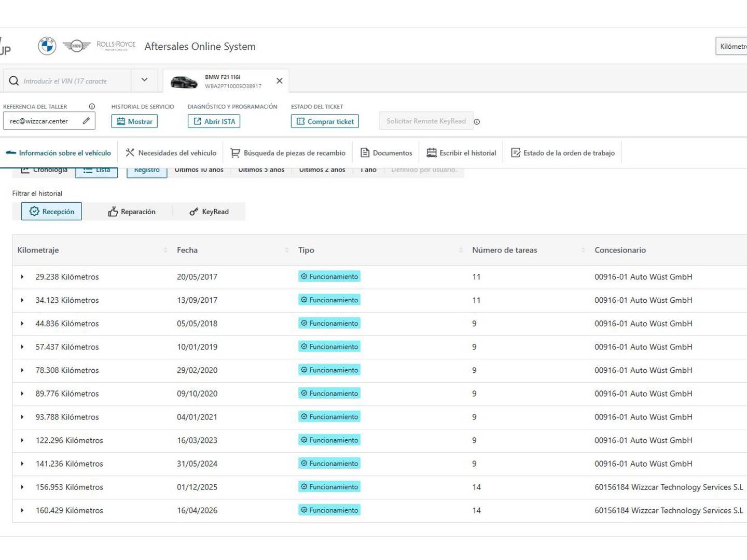Click info icon beside Referencia del taller

tap(92, 106)
